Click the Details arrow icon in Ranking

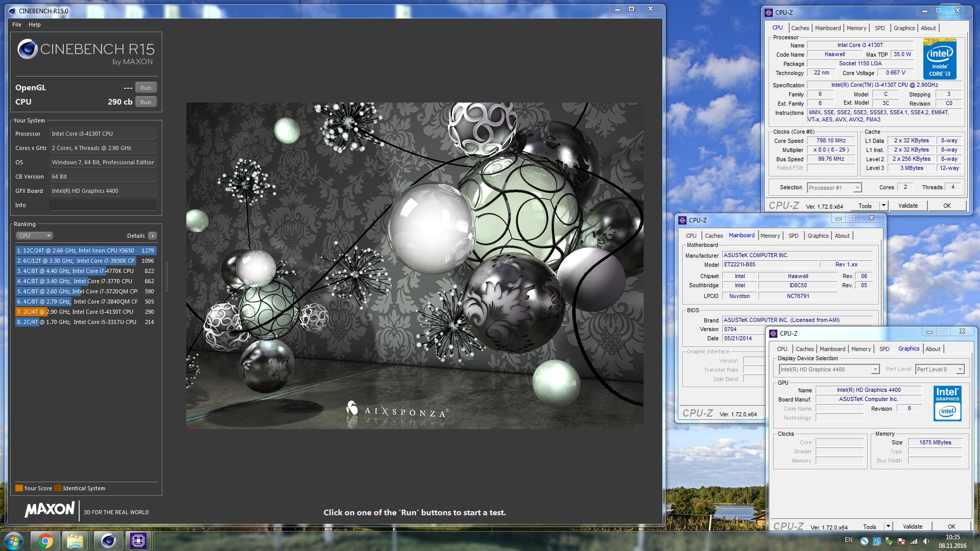click(152, 236)
